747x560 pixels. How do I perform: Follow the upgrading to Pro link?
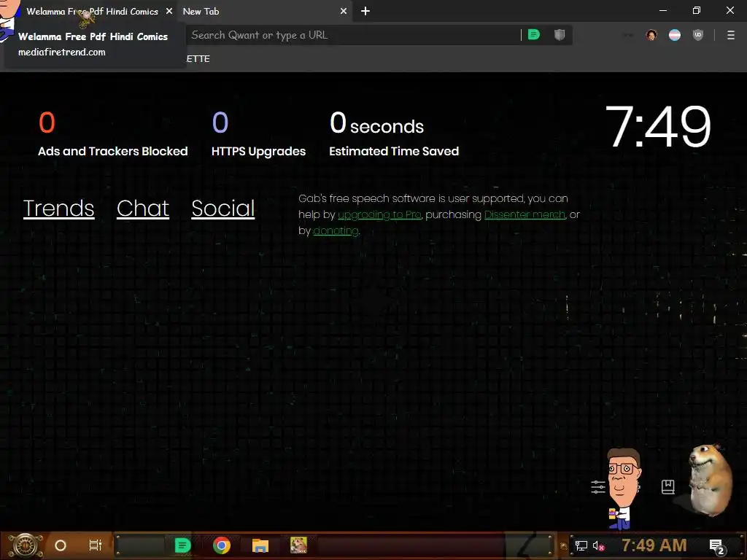[x=379, y=215]
